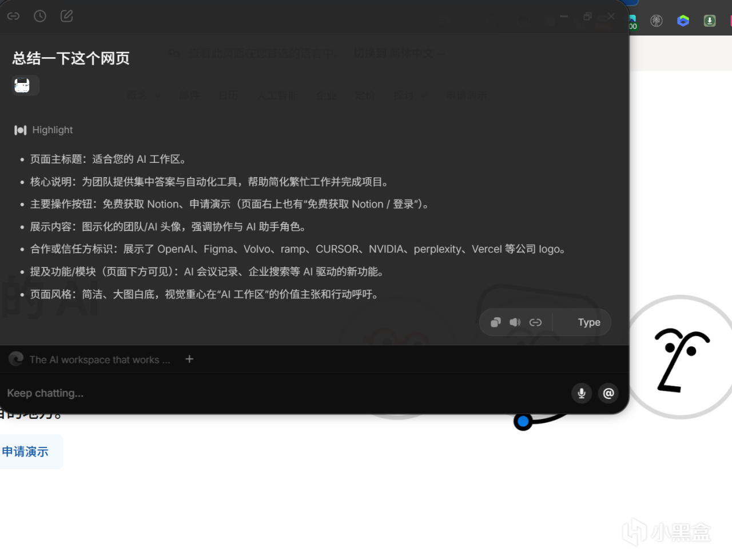Focus the 'Keep chatting...' input field
732x560 pixels.
pos(286,393)
